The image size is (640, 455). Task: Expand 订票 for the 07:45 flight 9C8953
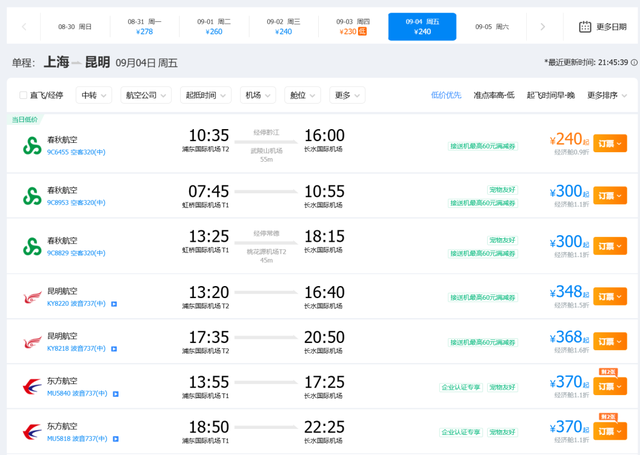(610, 196)
